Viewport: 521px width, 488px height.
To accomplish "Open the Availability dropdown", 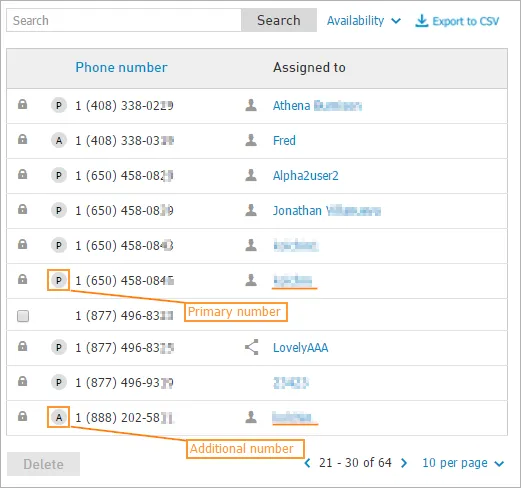I will tap(363, 21).
